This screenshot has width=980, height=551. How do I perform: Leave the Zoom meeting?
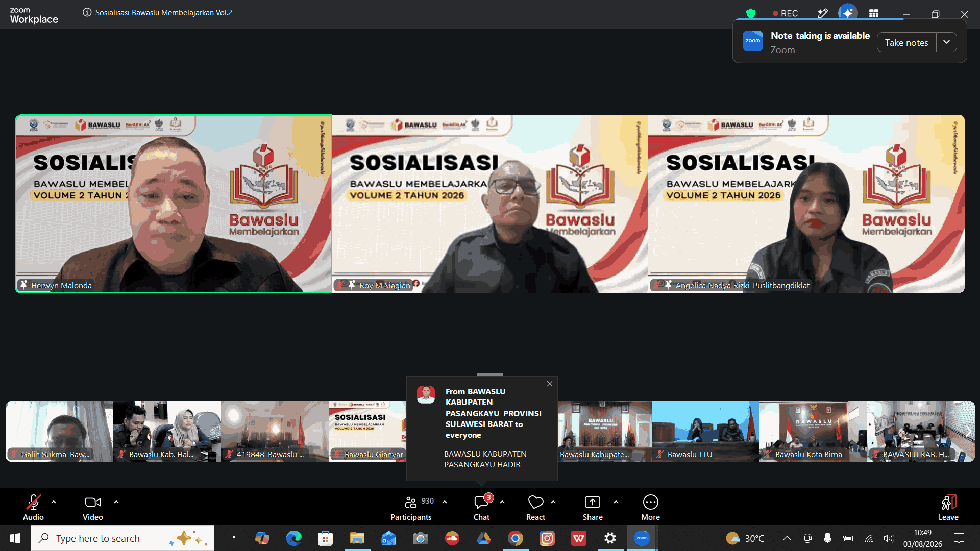pyautogui.click(x=948, y=507)
